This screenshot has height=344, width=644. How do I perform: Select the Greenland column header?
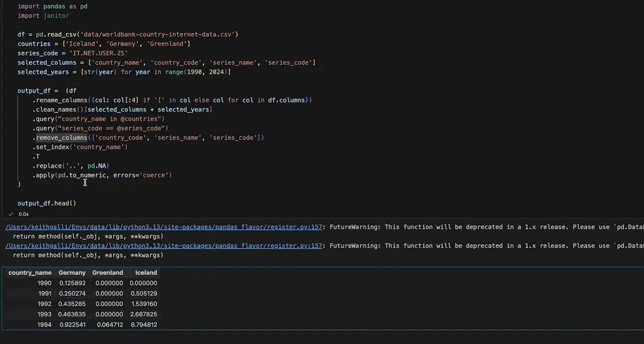107,272
